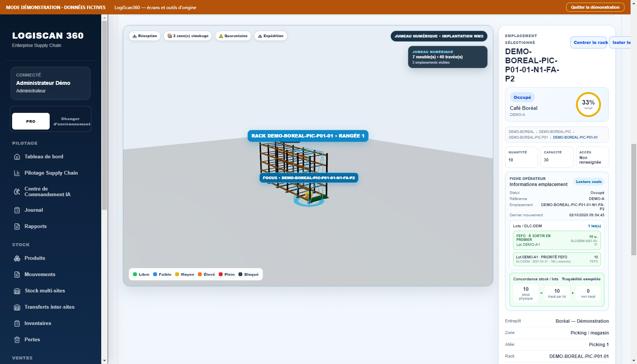
Task: Click the Réception chip icon
Action: click(x=135, y=36)
